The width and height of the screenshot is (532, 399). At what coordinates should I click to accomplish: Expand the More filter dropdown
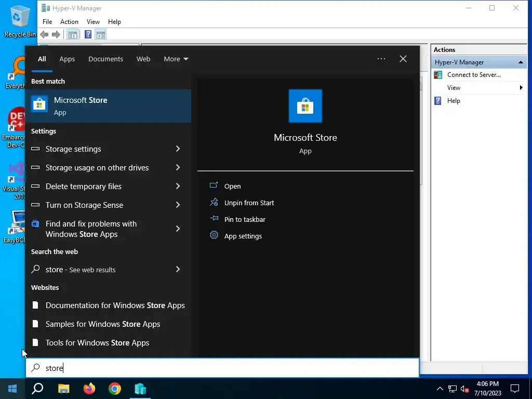[x=176, y=59]
